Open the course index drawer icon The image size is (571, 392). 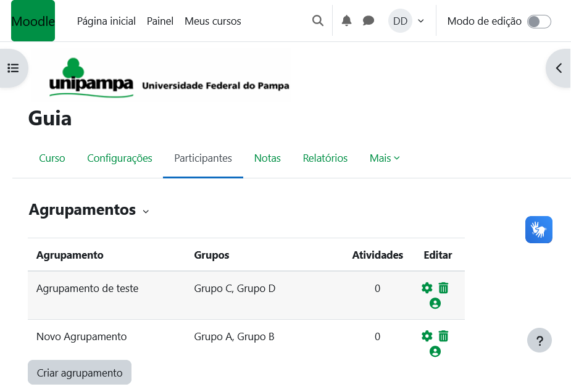coord(13,68)
